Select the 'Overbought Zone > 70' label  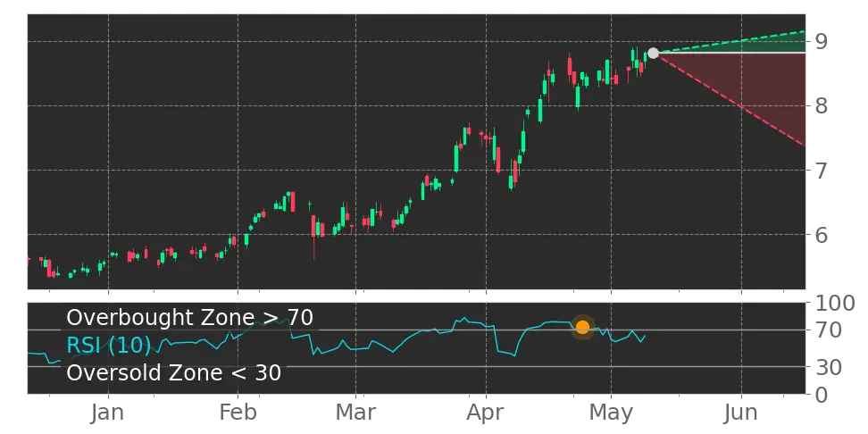pyautogui.click(x=190, y=318)
